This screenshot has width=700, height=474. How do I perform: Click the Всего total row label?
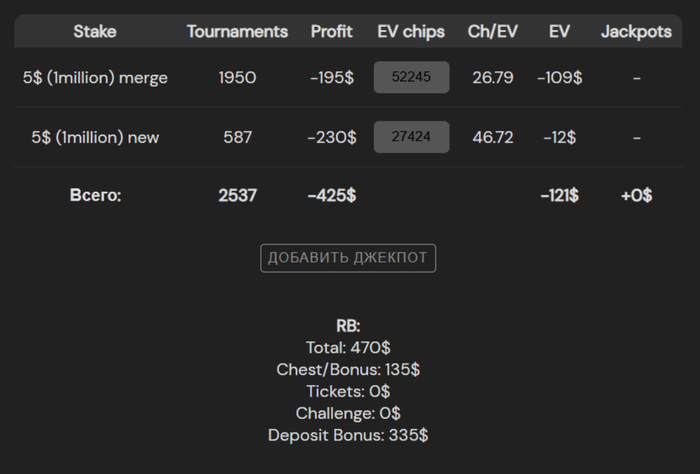[x=95, y=195]
